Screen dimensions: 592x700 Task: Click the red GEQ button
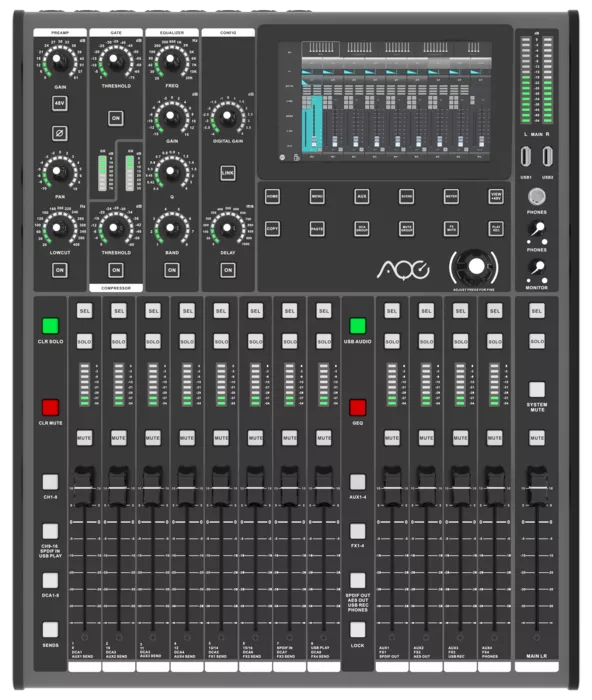358,408
